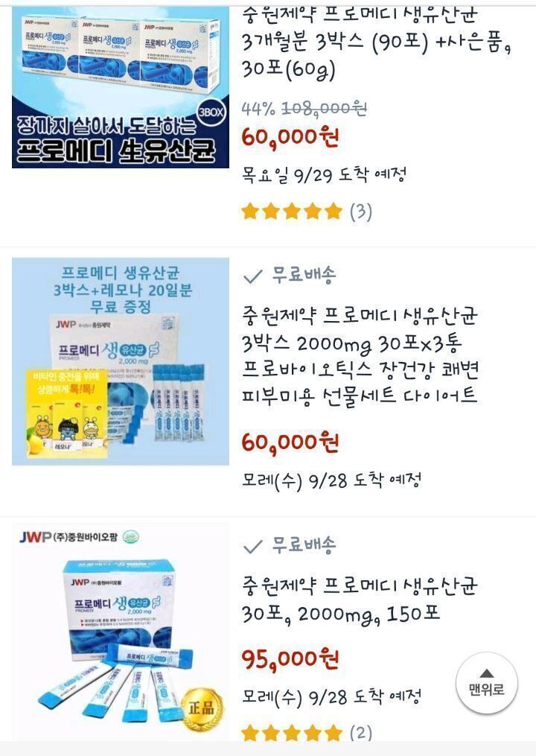536x756 pixels.
Task: Click the up arrow icon above 맨위로
Action: [487, 673]
